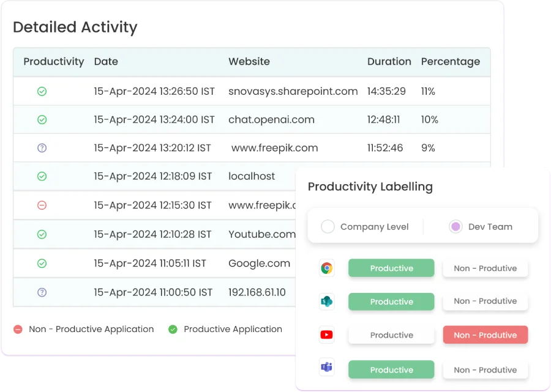
Task: Click the productive check icon for snovasys.sharepoint.com
Action: [42, 92]
